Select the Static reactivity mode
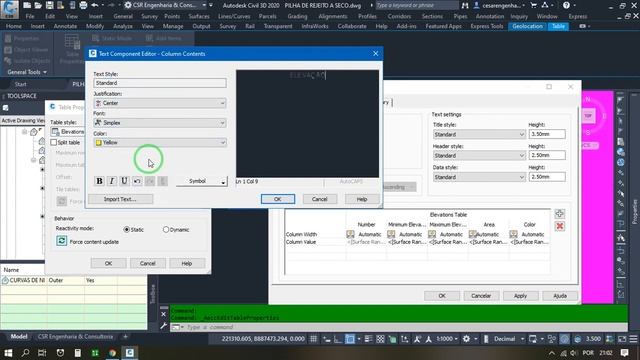Viewport: 640px width, 360px height. pos(127,230)
